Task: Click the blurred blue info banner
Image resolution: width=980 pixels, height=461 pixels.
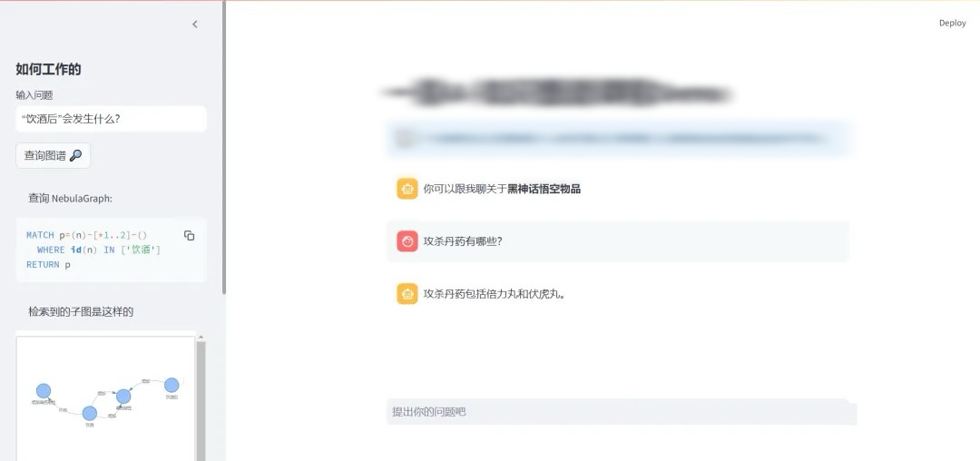Action: coord(621,139)
